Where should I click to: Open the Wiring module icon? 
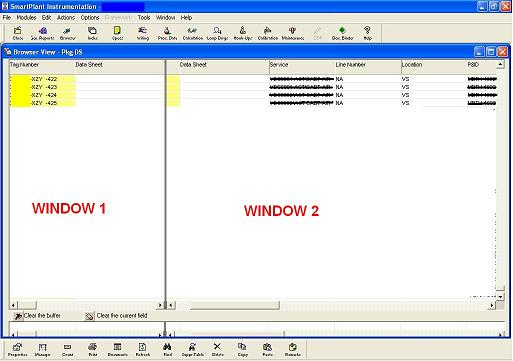click(x=143, y=33)
